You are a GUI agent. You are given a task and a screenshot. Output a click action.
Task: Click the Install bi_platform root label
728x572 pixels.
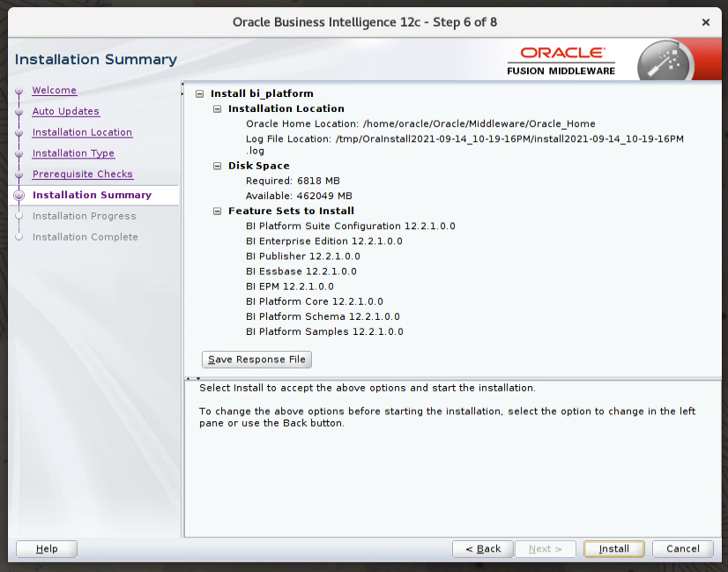tap(262, 93)
